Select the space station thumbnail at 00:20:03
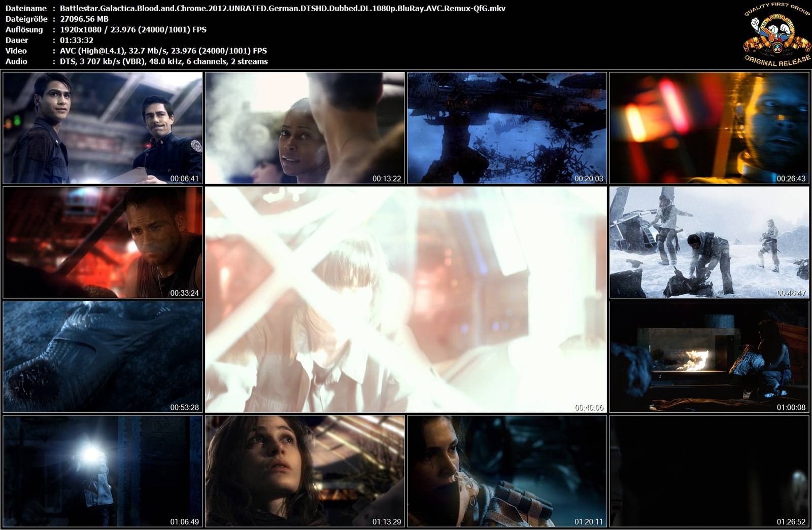Viewport: 812px width, 530px height. coord(507,128)
